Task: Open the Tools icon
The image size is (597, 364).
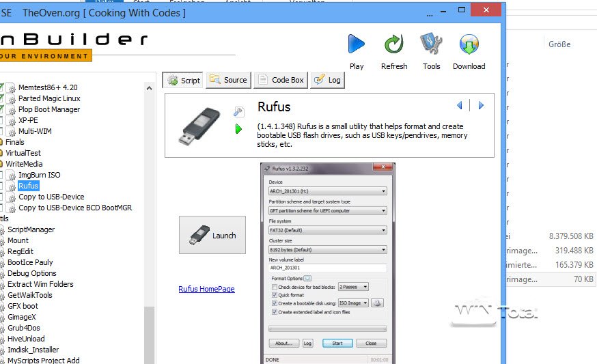Action: click(x=431, y=44)
